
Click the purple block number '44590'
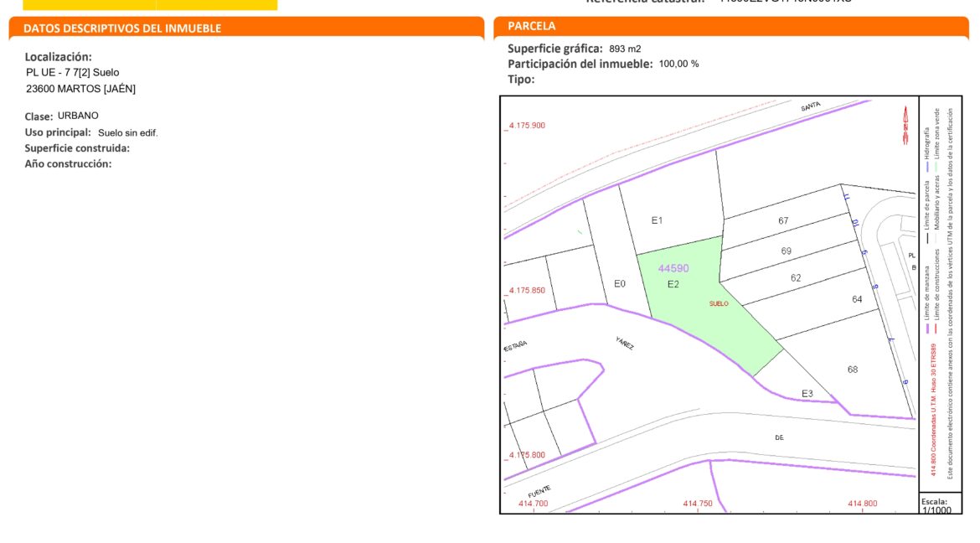pos(673,268)
